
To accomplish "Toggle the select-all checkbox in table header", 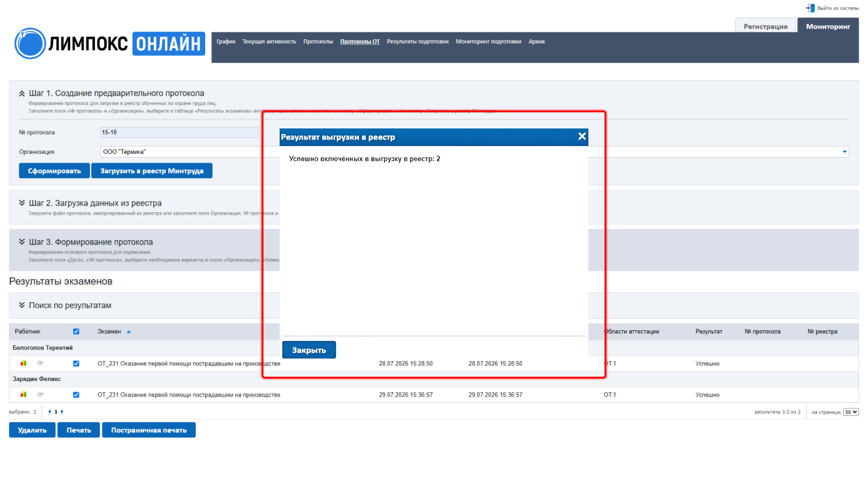I will click(x=76, y=331).
